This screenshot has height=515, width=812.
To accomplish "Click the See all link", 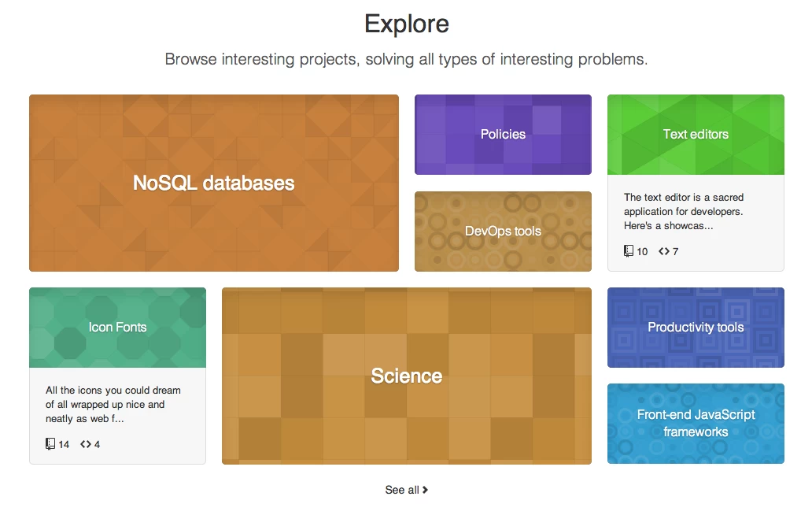I will pyautogui.click(x=407, y=490).
